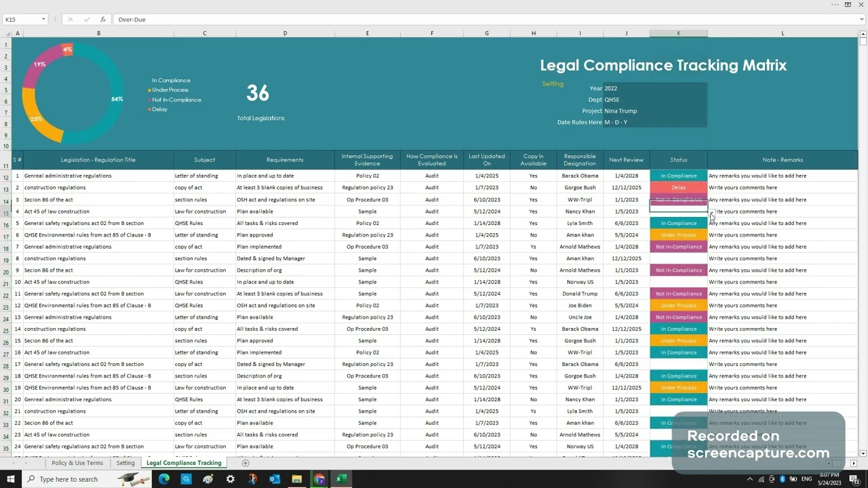Viewport: 868px width, 488px height.
Task: Open Outlook from the taskbar
Action: (x=275, y=479)
